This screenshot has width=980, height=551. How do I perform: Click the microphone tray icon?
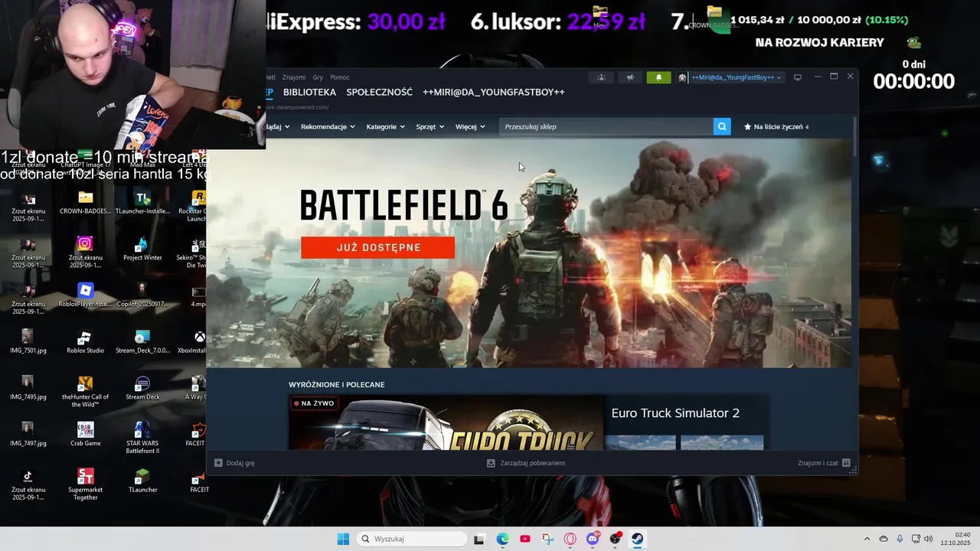[900, 539]
